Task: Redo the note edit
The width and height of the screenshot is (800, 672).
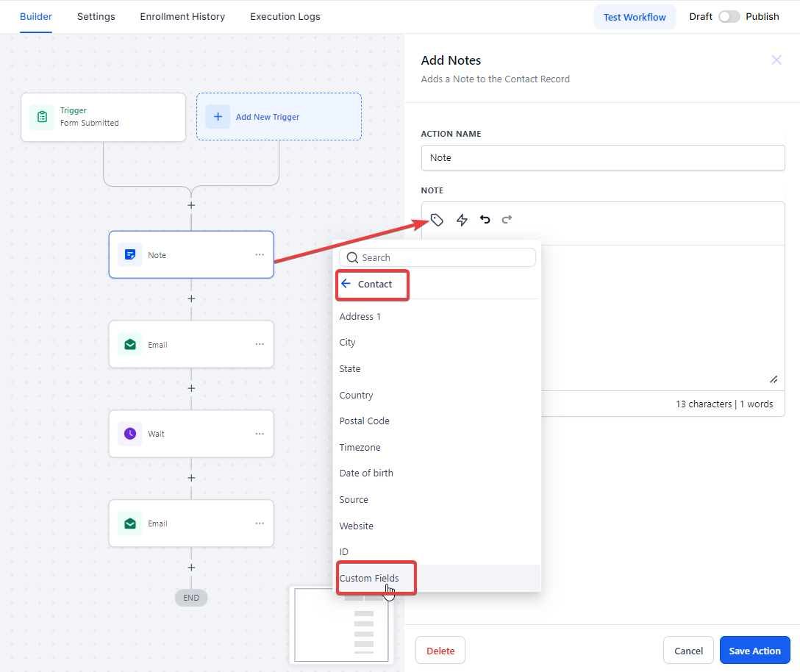Action: click(x=507, y=219)
